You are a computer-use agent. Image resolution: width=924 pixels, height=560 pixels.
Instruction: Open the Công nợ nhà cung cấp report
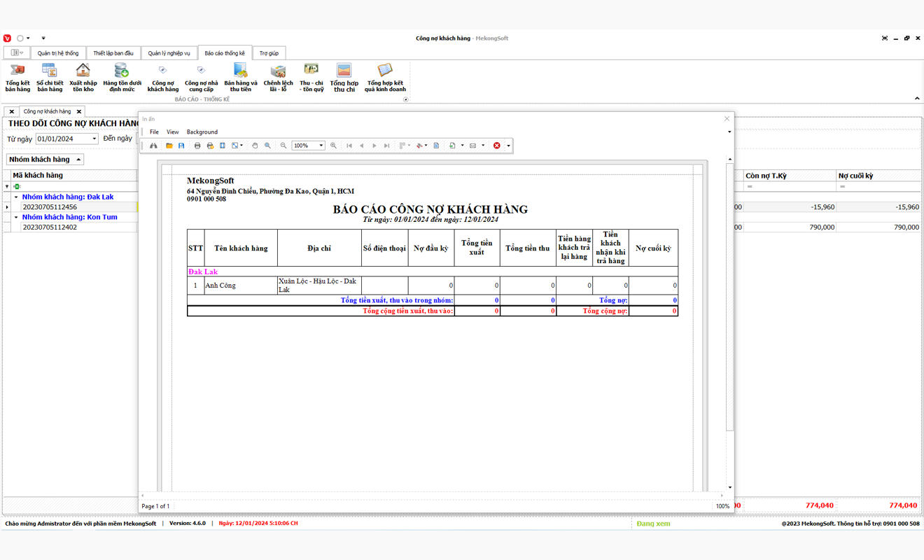point(201,77)
